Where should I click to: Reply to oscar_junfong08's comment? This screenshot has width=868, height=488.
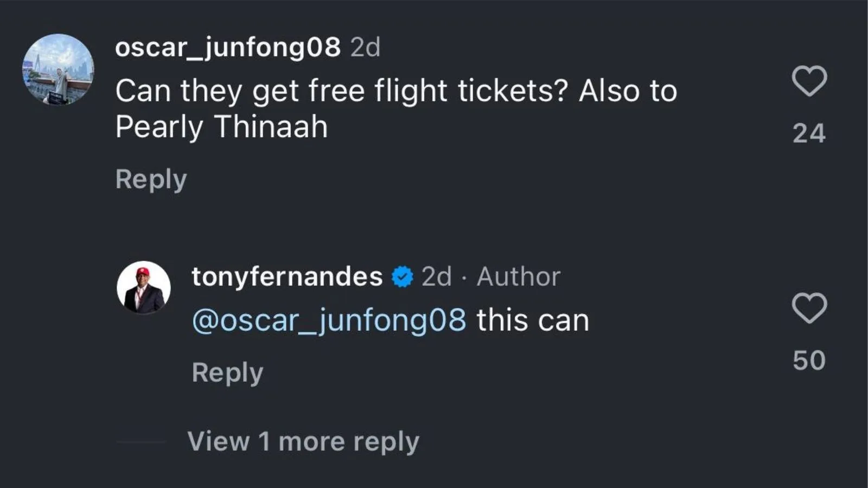151,179
